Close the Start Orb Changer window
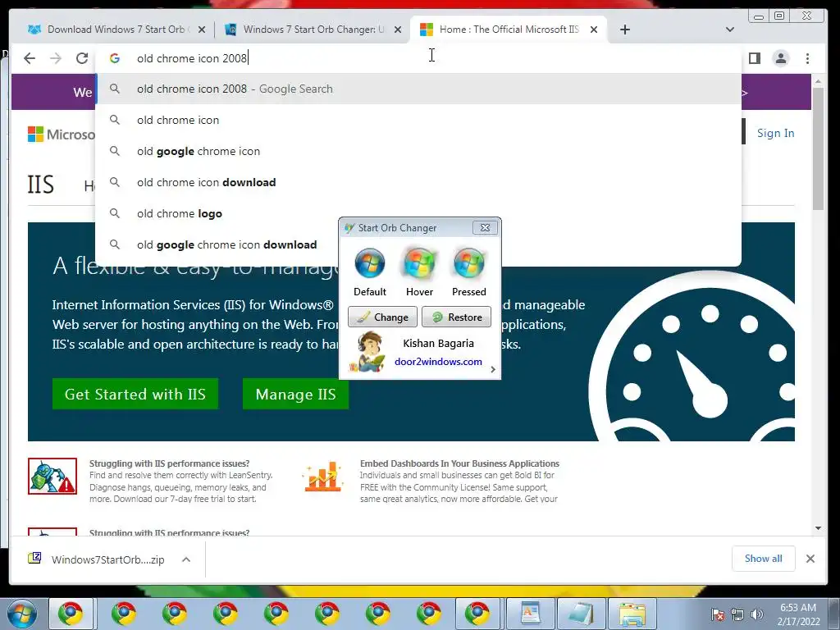The image size is (840, 630). [485, 228]
